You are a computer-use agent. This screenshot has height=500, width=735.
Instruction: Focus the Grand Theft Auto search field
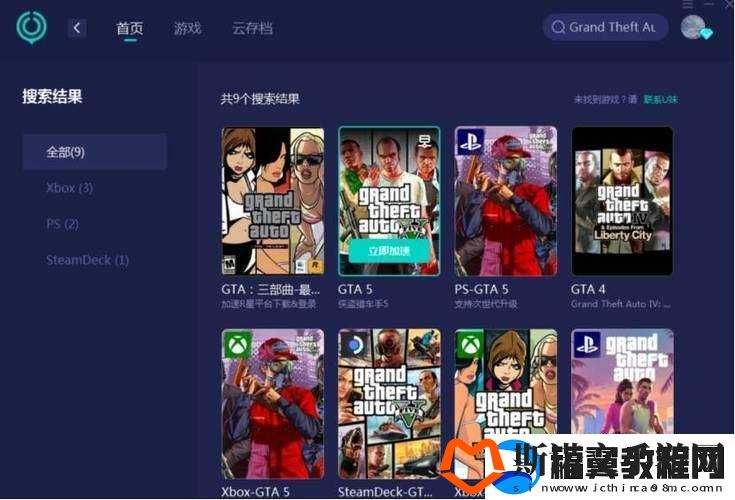tap(605, 27)
